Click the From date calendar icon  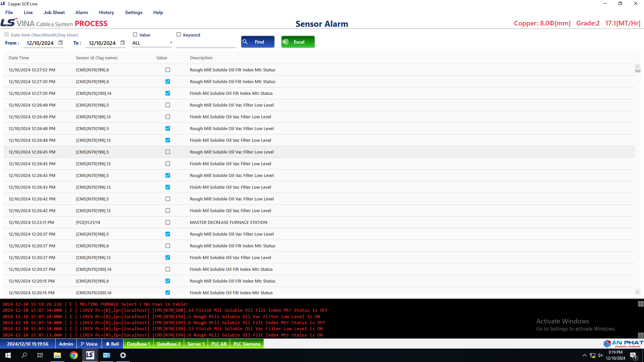tap(61, 43)
